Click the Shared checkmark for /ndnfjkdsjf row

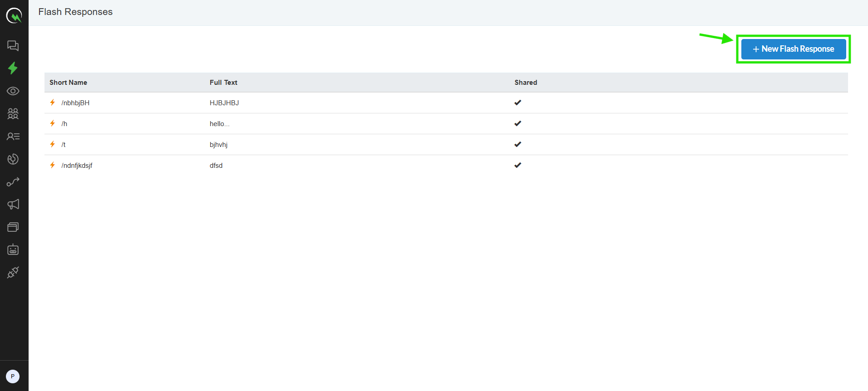(518, 165)
